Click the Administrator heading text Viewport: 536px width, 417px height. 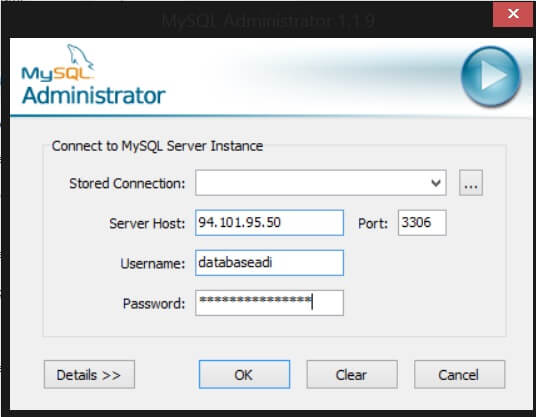pos(94,95)
